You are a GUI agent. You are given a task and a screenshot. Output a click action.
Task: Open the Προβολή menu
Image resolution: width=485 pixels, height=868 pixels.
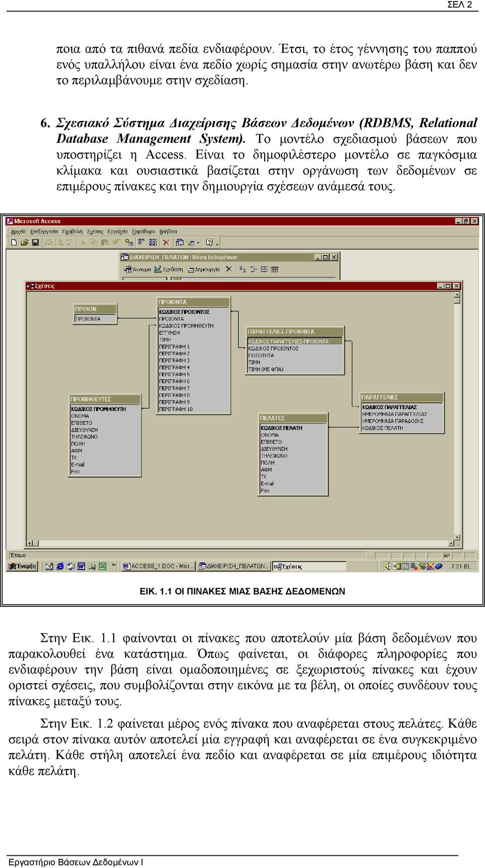72,232
